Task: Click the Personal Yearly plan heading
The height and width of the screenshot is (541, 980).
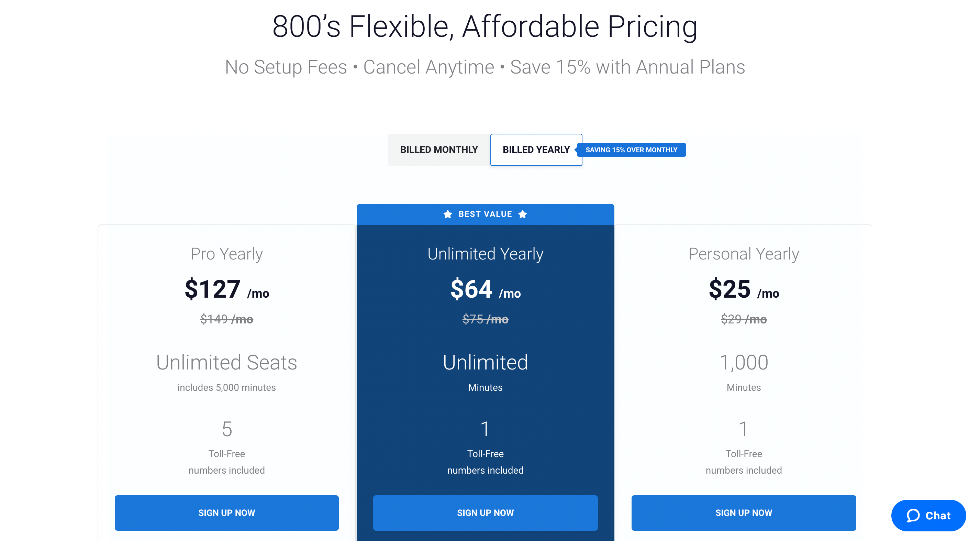Action: pos(744,254)
